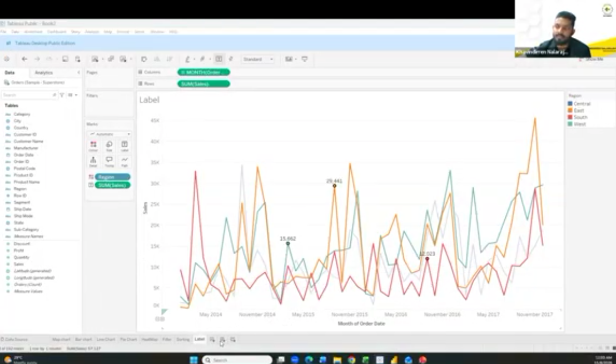Image resolution: width=616 pixels, height=364 pixels.
Task: Click the 15,662 mark label on chart
Action: tap(288, 239)
